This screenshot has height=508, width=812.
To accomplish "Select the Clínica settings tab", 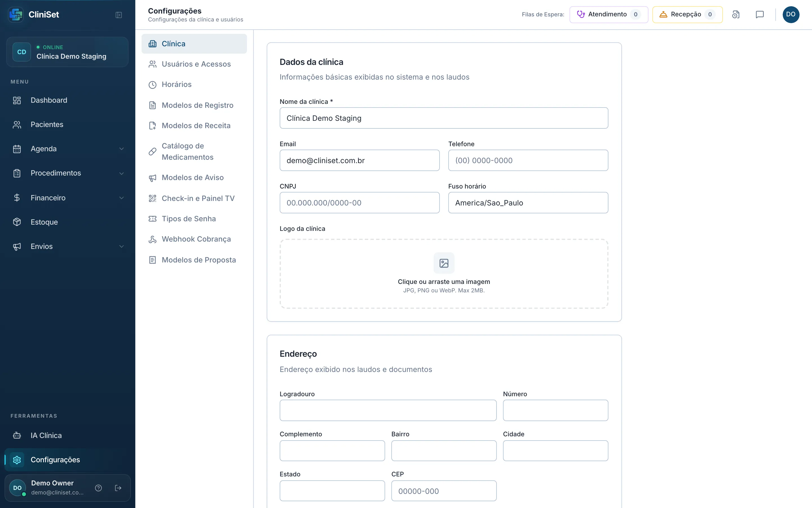I will pyautogui.click(x=194, y=44).
